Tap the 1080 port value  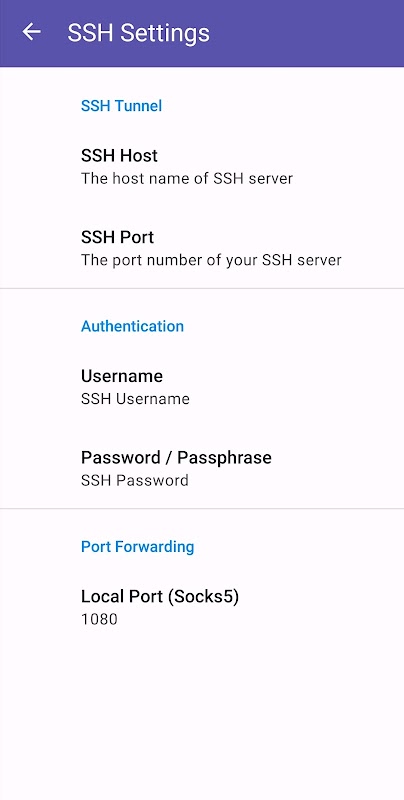point(99,619)
